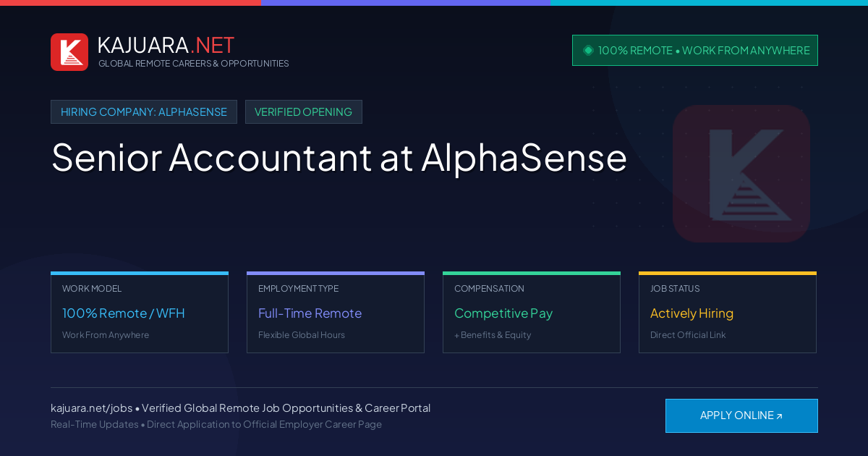Click Global Remote Careers & Opportunities tagline
Viewport: 868px width, 456px height.
click(194, 64)
